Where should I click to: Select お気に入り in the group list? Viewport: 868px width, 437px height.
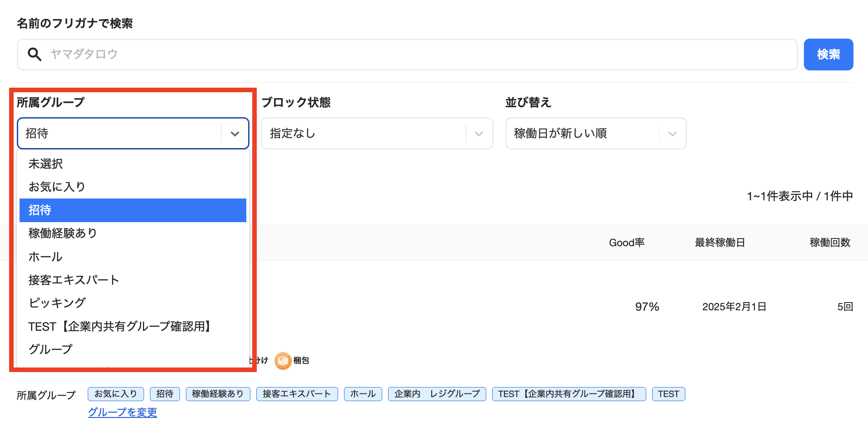[133, 187]
